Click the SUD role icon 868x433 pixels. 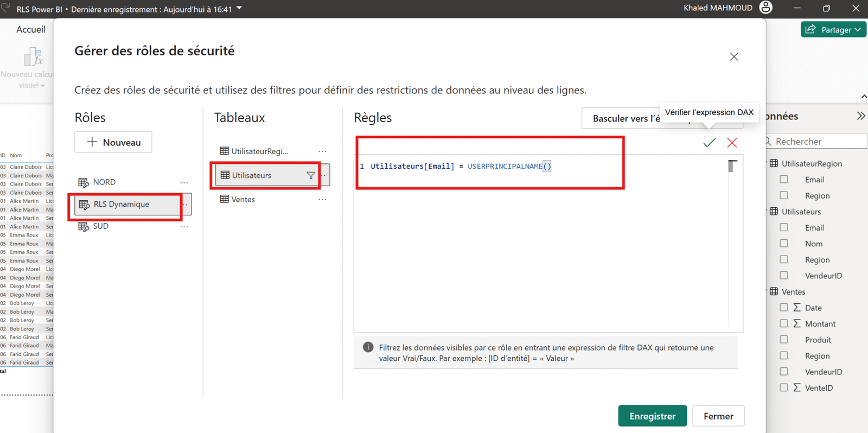click(84, 226)
